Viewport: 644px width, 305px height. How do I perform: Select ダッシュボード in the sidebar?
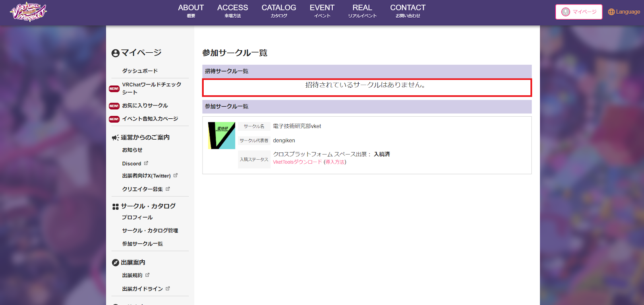tap(140, 71)
